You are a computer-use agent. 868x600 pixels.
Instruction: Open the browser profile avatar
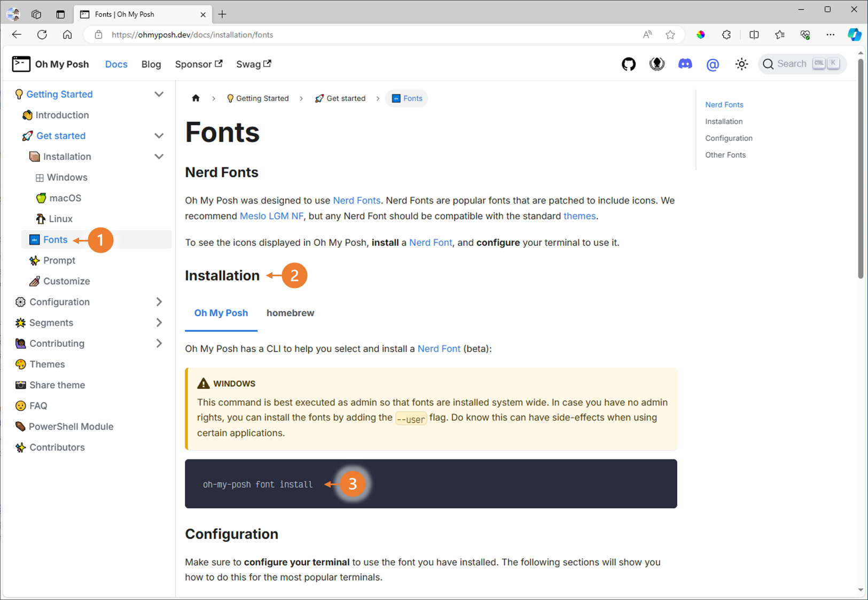[x=13, y=14]
